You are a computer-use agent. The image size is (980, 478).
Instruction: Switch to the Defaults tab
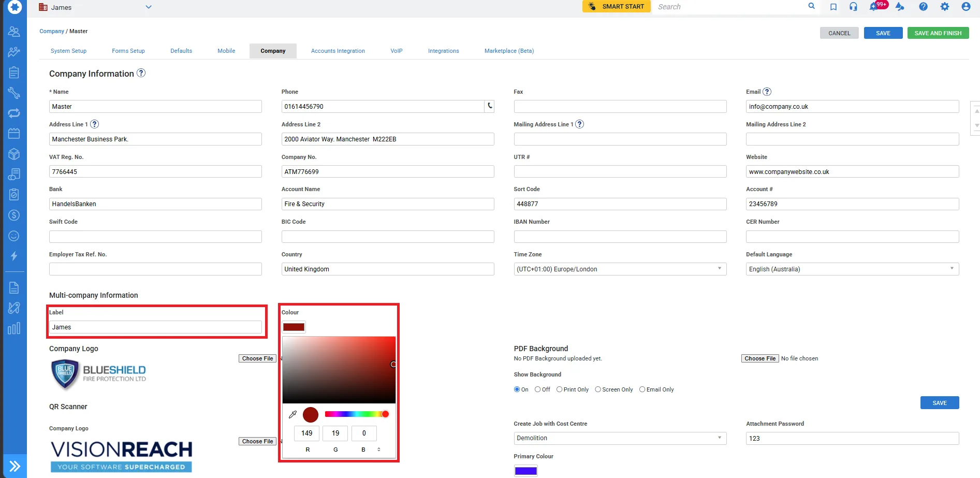pyautogui.click(x=181, y=51)
